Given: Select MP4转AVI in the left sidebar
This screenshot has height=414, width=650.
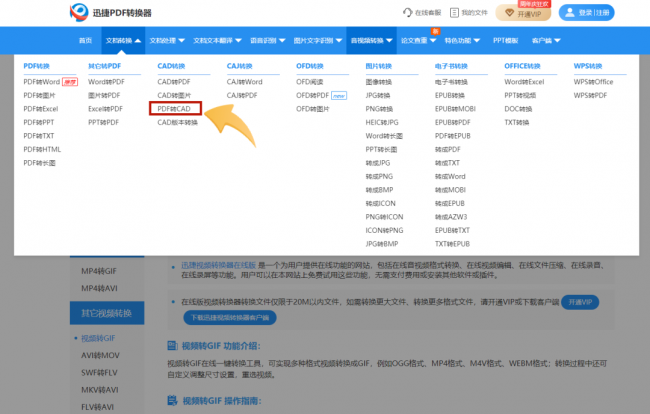Looking at the screenshot, I should [99, 288].
